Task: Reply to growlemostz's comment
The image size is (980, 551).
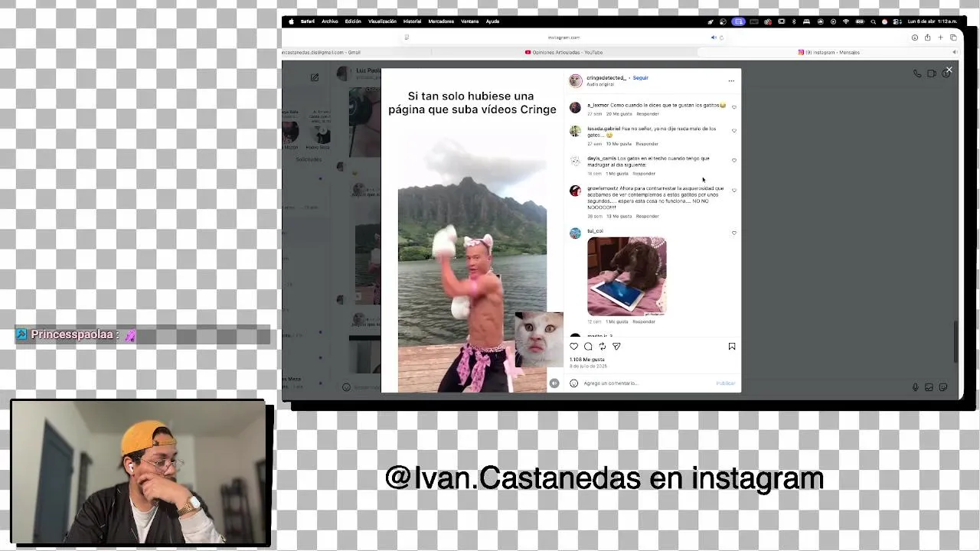Action: (x=648, y=217)
